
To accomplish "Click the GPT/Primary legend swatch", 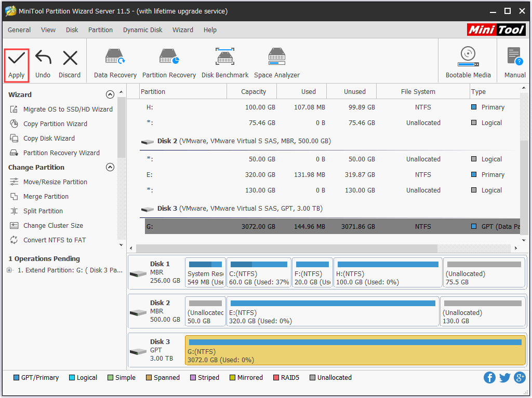I will coord(16,378).
